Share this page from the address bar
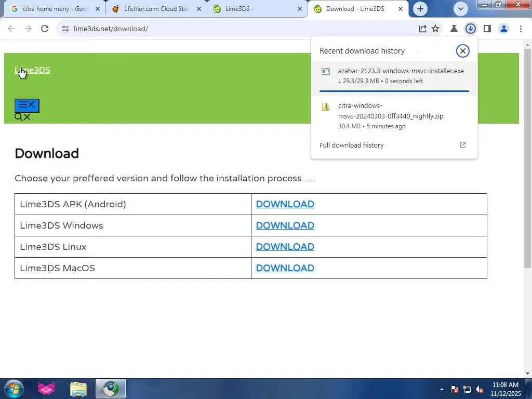Image resolution: width=532 pixels, height=399 pixels. (x=422, y=29)
